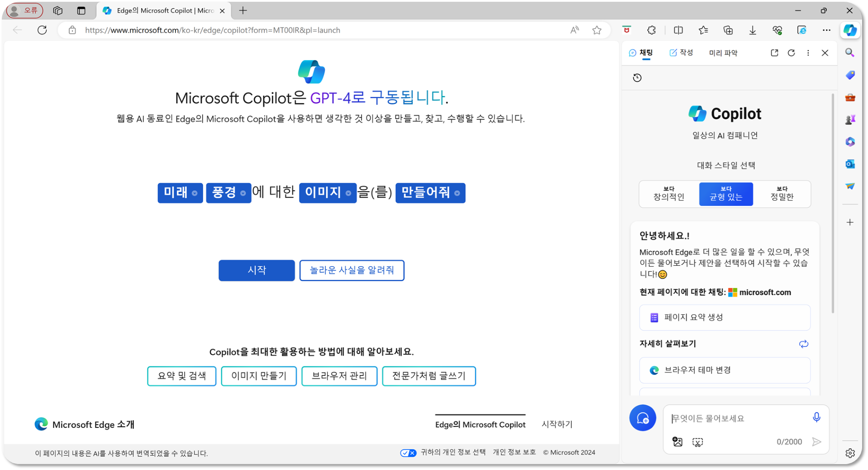Open Copilot chat history clock icon
Image resolution: width=868 pixels, height=470 pixels.
click(x=637, y=78)
